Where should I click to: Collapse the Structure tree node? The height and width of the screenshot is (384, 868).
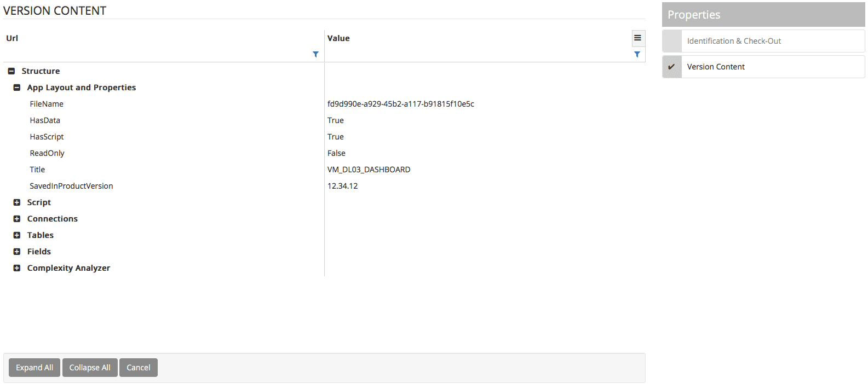point(12,71)
